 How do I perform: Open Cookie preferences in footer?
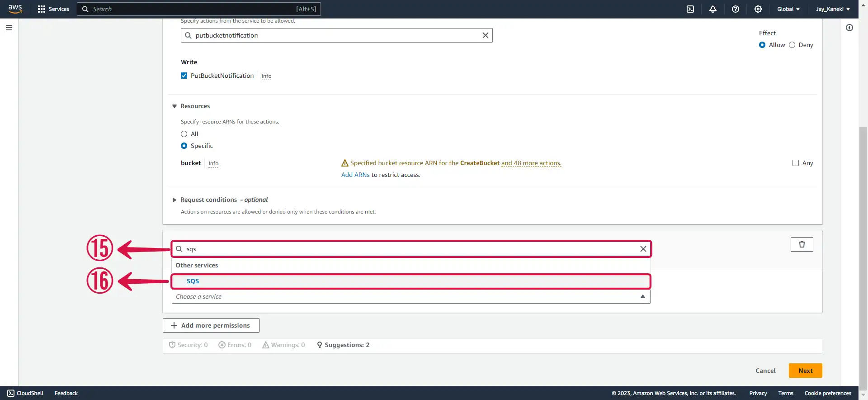tap(828, 393)
